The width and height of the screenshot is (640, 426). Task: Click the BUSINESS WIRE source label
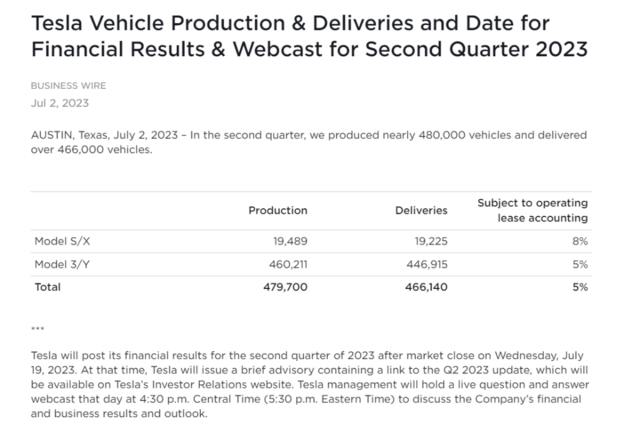(67, 86)
